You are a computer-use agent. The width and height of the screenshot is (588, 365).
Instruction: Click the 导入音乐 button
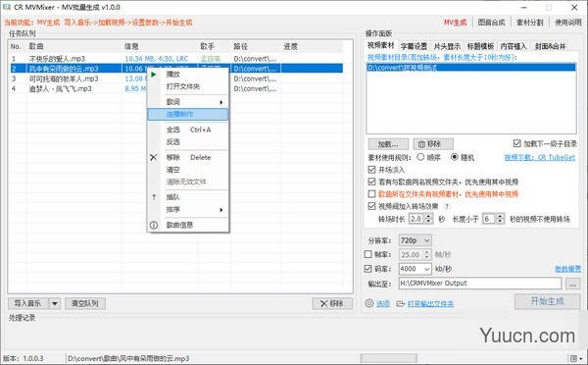pyautogui.click(x=28, y=303)
